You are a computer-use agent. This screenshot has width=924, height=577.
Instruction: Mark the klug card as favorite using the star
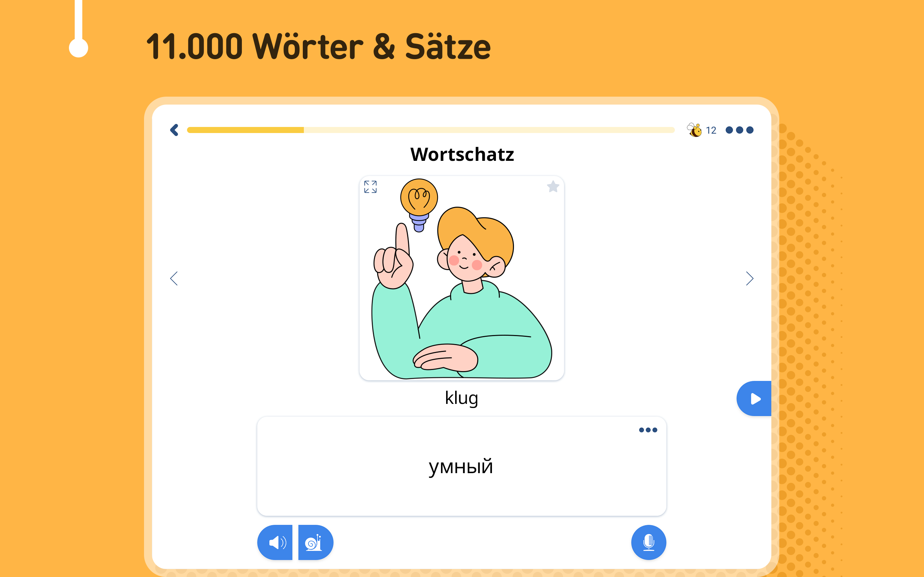(553, 186)
